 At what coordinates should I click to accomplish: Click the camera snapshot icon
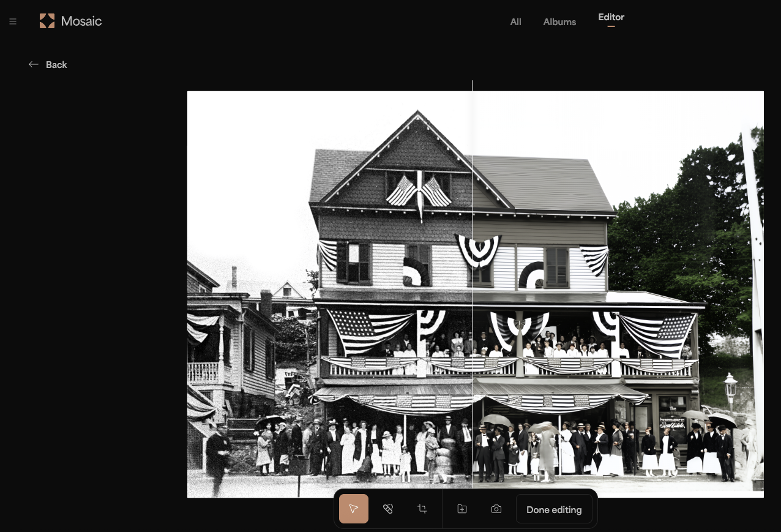496,509
